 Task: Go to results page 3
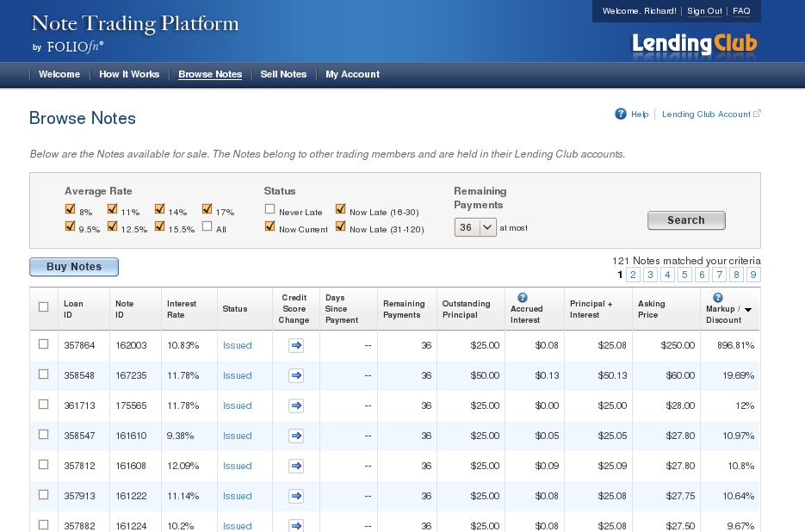click(x=651, y=275)
